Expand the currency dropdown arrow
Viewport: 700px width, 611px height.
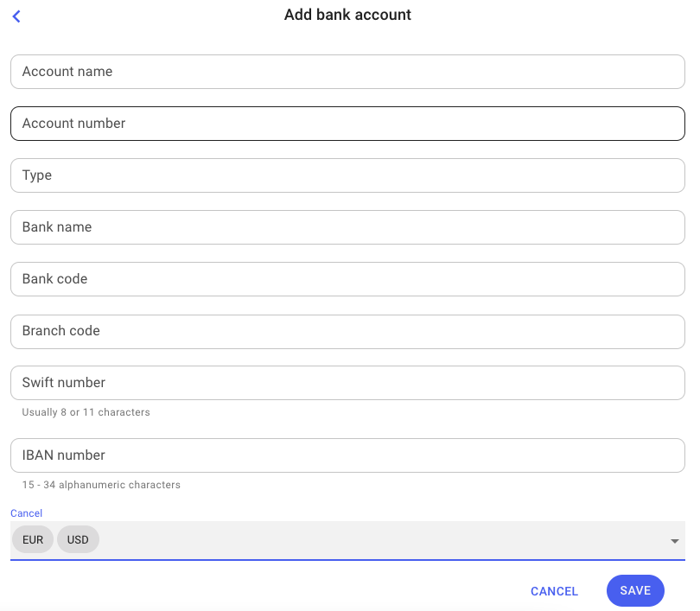pos(674,541)
